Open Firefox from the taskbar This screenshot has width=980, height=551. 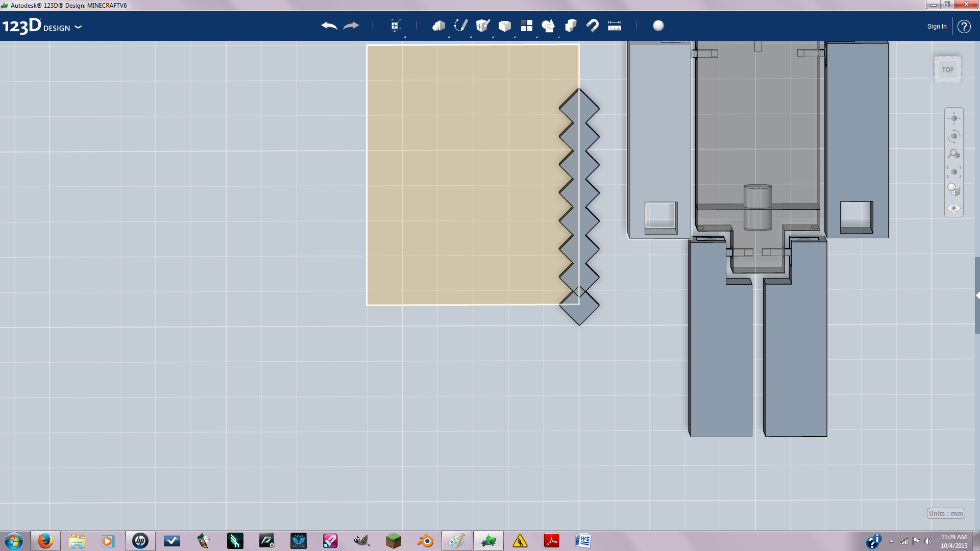45,541
